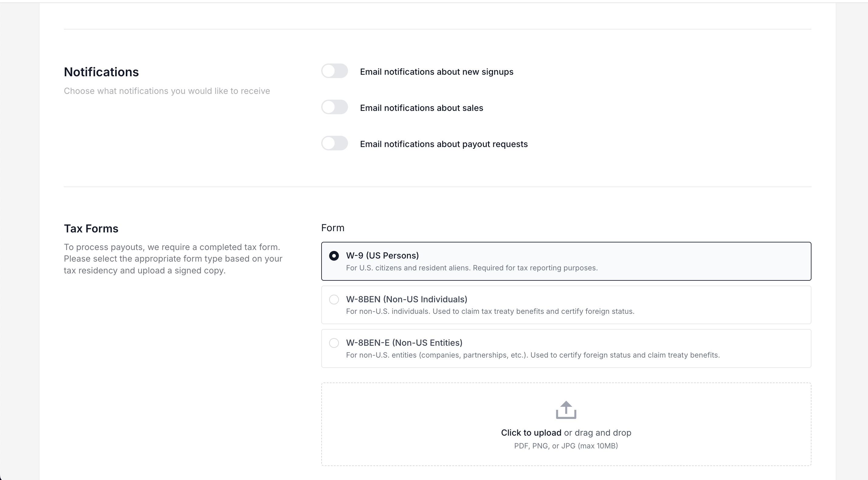The width and height of the screenshot is (868, 480).
Task: Click the "Form" field label
Action: coord(332,228)
